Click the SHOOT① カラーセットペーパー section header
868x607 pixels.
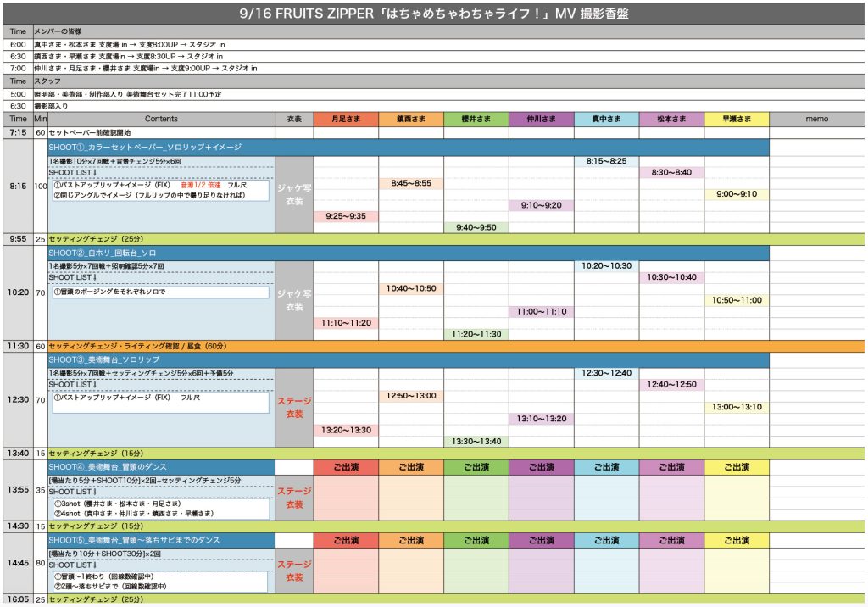[x=161, y=148]
